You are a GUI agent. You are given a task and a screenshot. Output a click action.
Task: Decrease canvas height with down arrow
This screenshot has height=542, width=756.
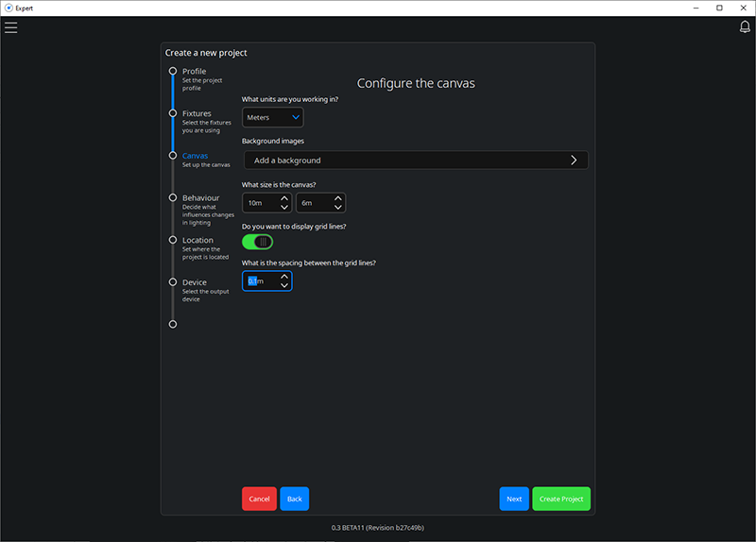coord(338,207)
